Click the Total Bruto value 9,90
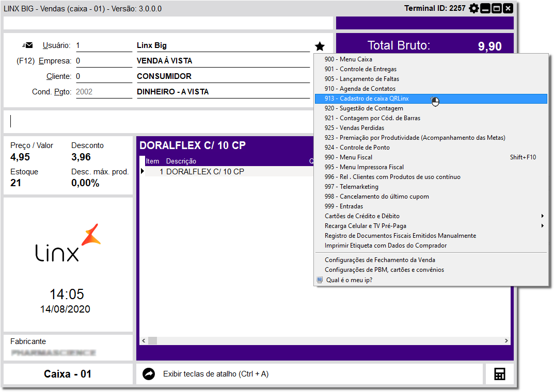 (489, 46)
